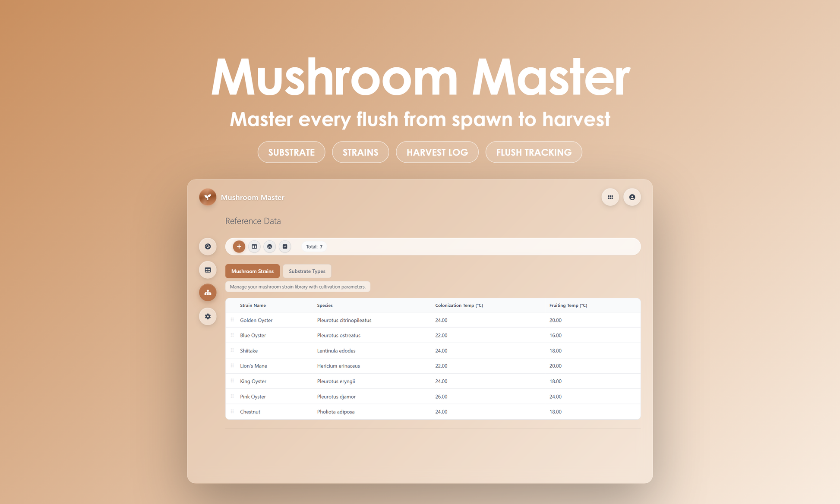Click the HARVEST LOG pill tag
This screenshot has height=504, width=840.
(437, 152)
